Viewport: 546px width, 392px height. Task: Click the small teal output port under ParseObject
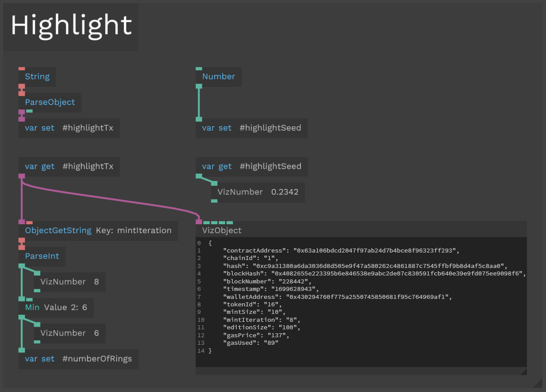coord(30,111)
